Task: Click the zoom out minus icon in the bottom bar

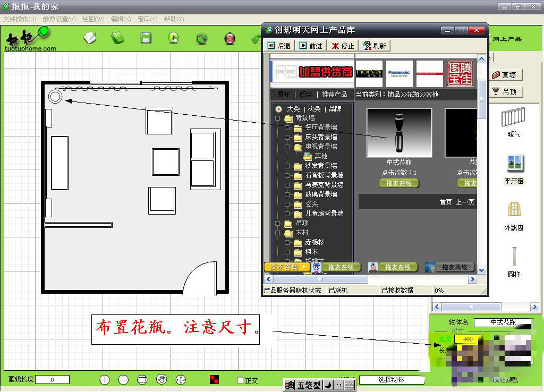Action: pos(123,380)
